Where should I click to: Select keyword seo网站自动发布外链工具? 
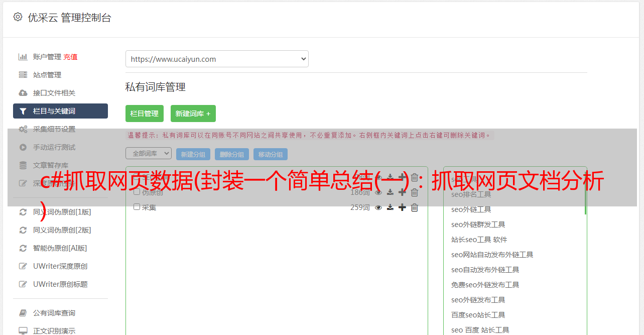(492, 255)
